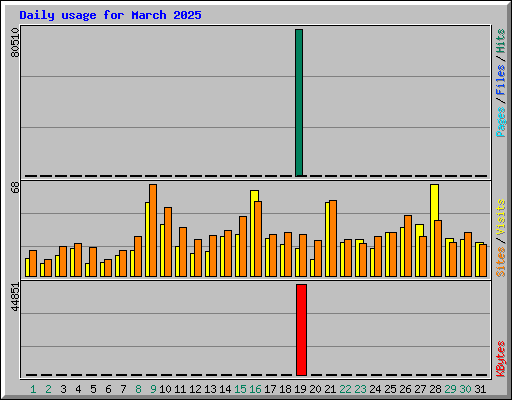Click day label 6 on the x-axis
Image resolution: width=512 pixels, height=400 pixels.
pos(108,389)
